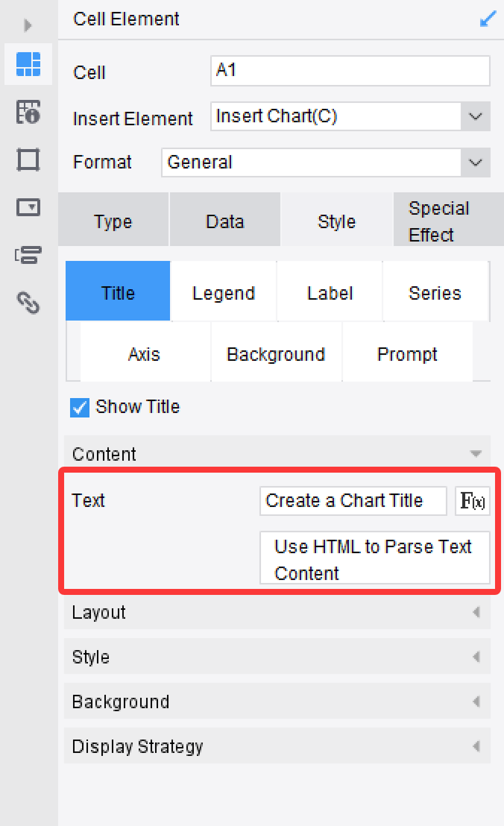Image resolution: width=504 pixels, height=826 pixels.
Task: Click the expand arrow at sidebar top
Action: click(x=28, y=25)
